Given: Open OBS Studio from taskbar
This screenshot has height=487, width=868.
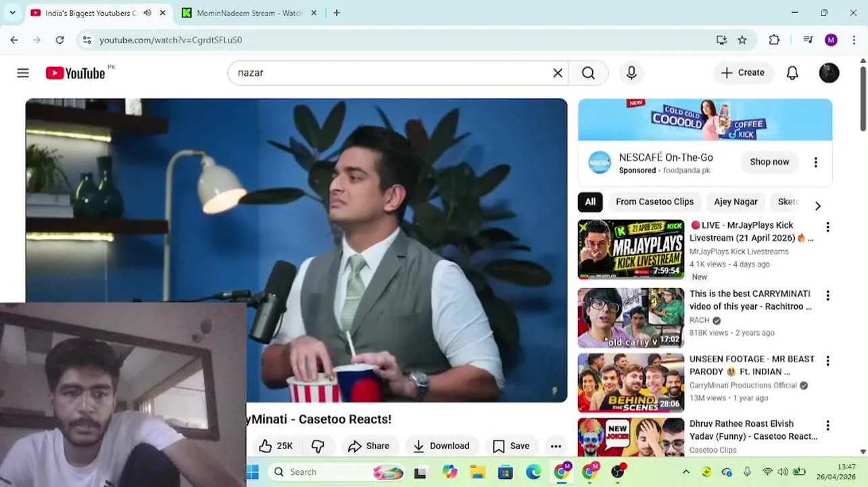Looking at the screenshot, I should (x=618, y=471).
